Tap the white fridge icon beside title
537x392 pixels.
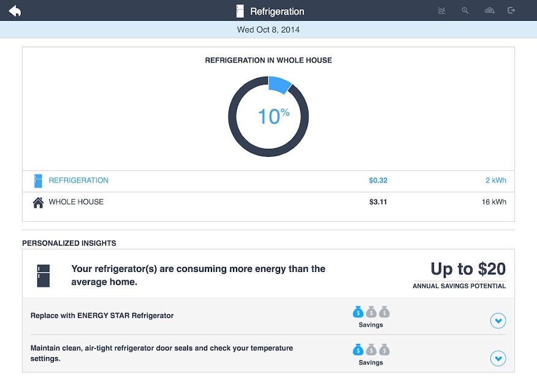(x=240, y=11)
